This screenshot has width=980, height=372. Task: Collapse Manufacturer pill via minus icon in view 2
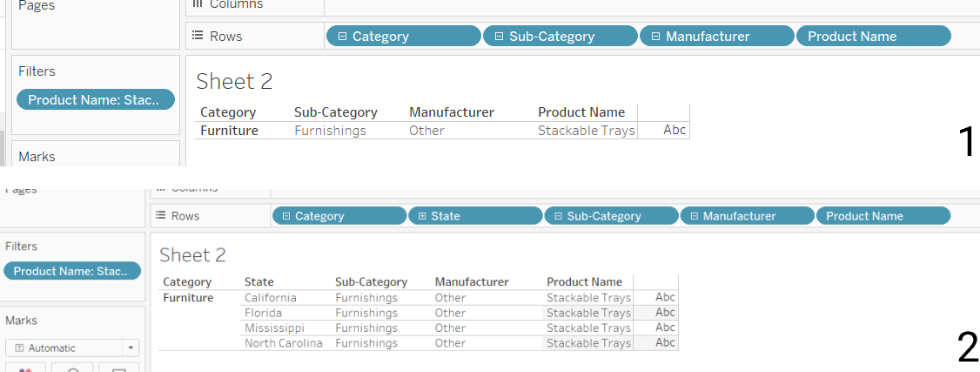pyautogui.click(x=693, y=216)
